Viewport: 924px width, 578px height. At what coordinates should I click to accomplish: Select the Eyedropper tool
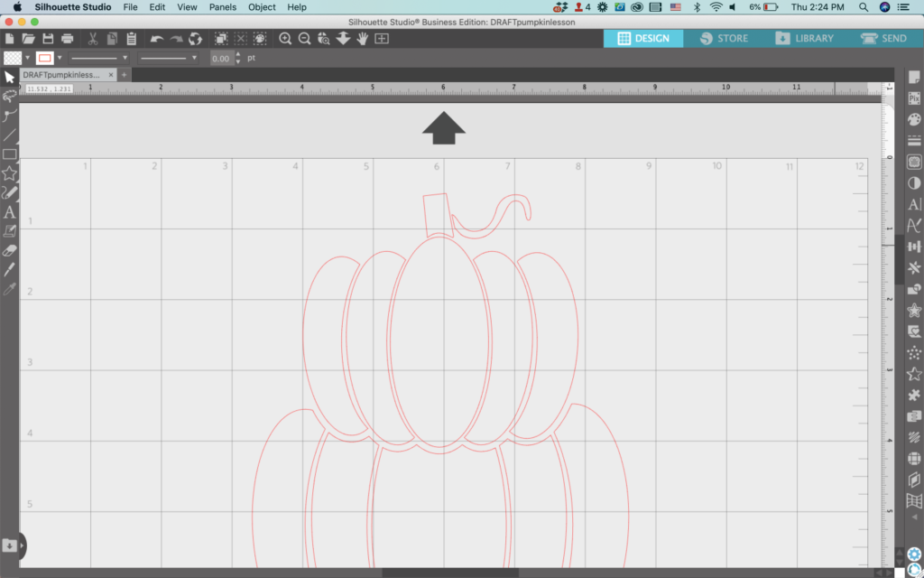click(9, 289)
